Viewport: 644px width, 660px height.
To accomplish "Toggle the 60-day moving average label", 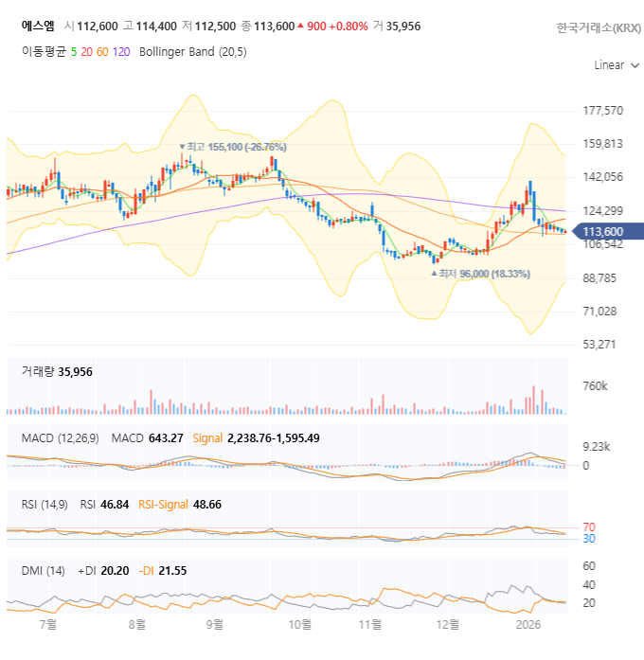I will click(102, 52).
